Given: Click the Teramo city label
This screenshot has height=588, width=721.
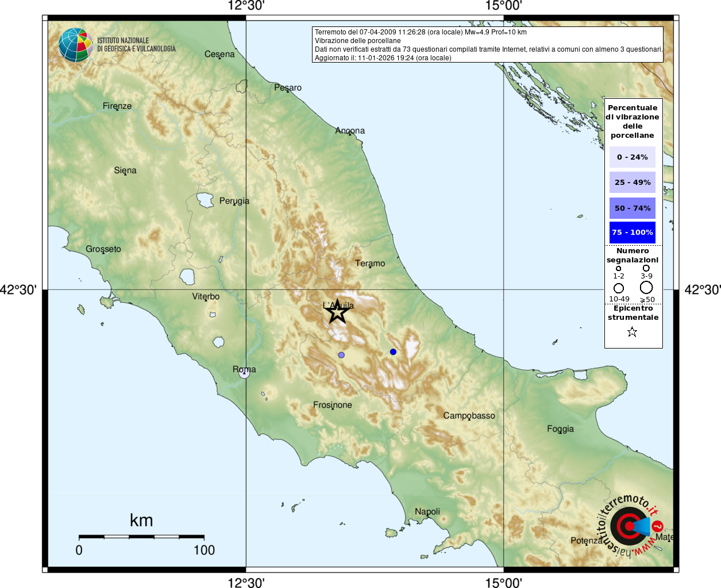Looking at the screenshot, I should coord(370,264).
